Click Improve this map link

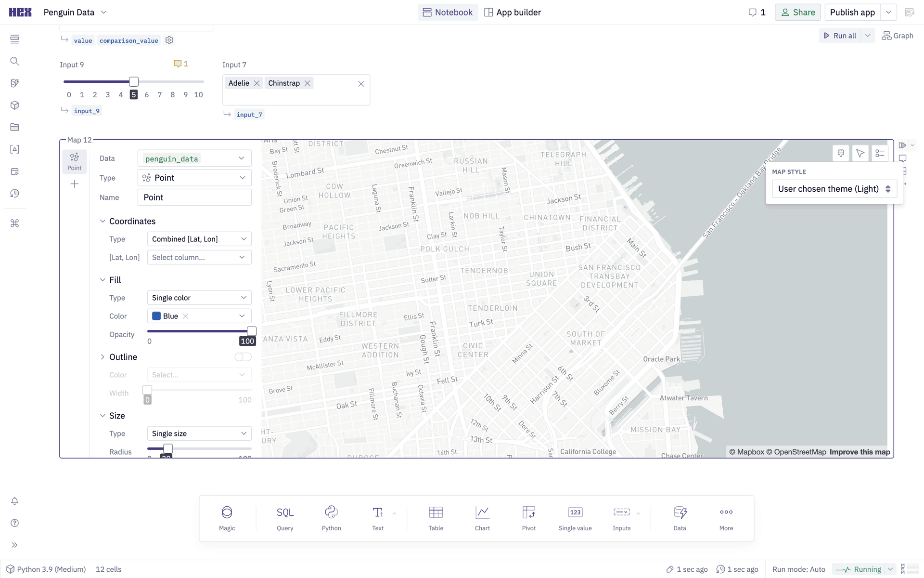tap(860, 452)
